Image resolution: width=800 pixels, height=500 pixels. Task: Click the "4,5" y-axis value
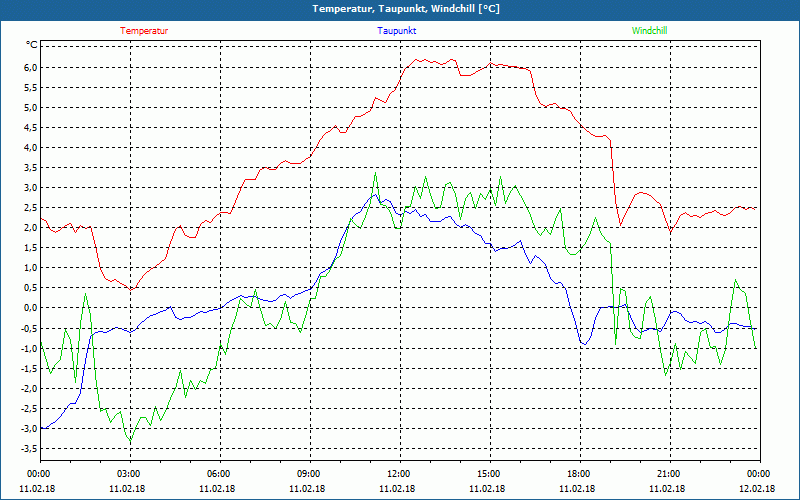point(30,128)
